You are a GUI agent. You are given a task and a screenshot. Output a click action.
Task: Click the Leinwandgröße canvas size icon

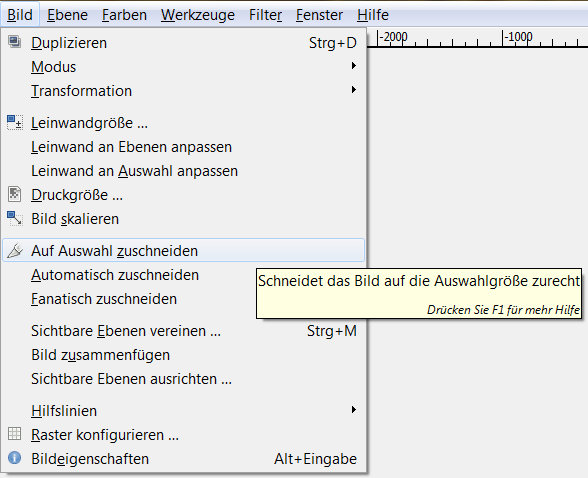(x=15, y=122)
